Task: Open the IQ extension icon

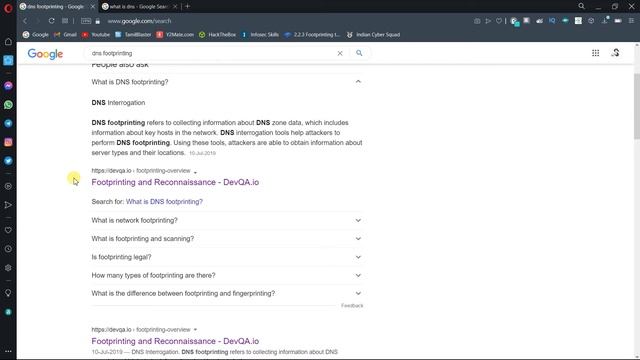Action: pos(552,20)
